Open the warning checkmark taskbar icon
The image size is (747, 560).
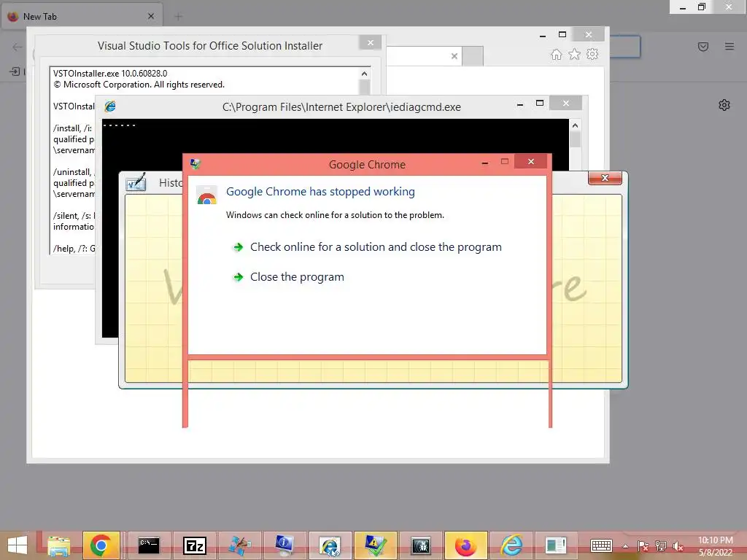click(375, 545)
